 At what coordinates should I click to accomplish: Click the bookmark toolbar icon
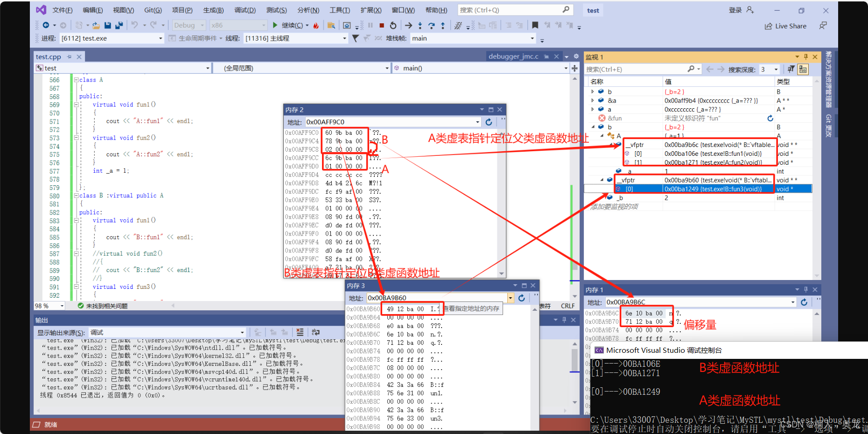coord(535,25)
